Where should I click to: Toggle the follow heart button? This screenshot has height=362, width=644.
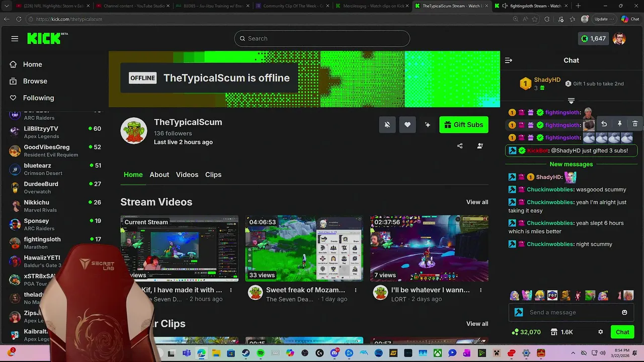(408, 125)
